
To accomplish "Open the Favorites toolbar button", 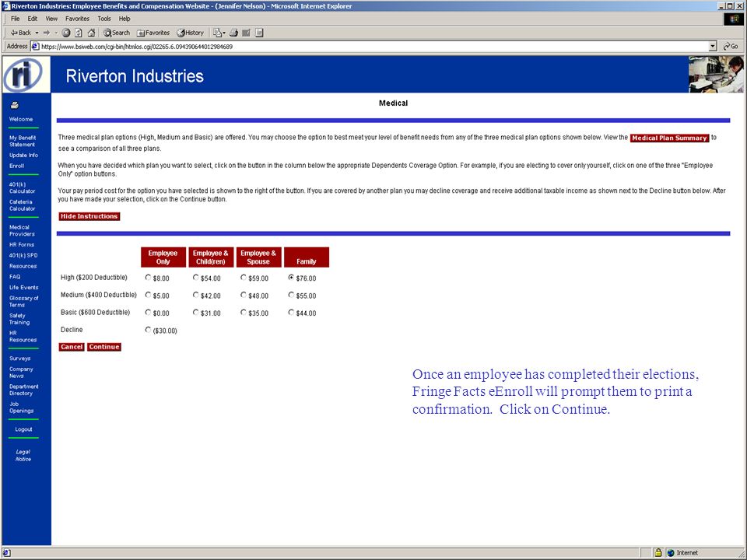I will coord(153,33).
